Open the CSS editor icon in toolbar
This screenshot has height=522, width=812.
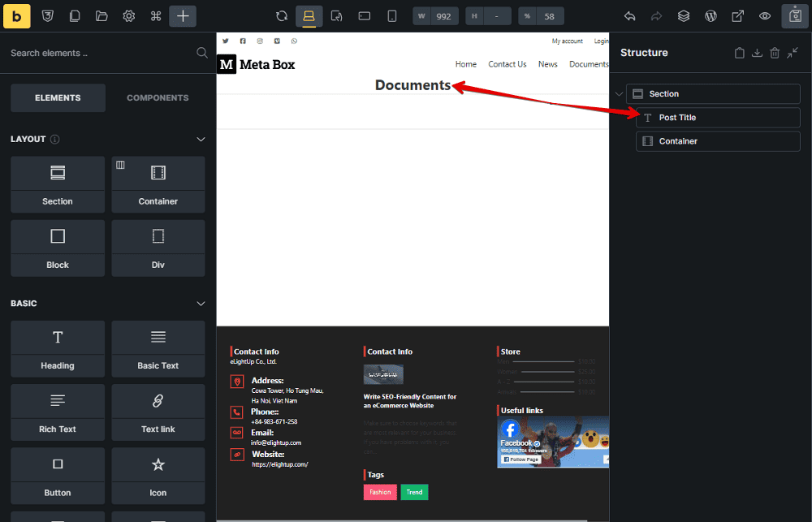coord(48,15)
